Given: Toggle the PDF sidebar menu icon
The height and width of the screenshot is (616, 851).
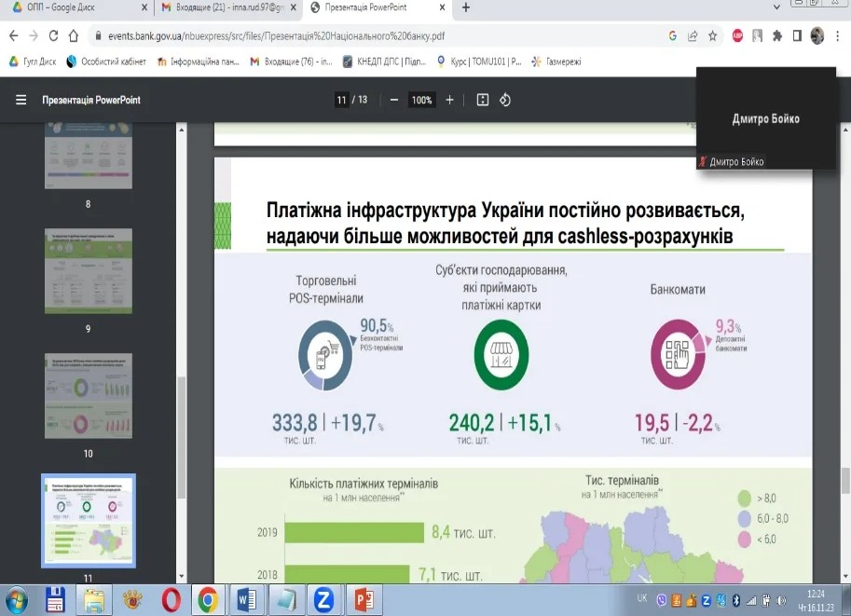Looking at the screenshot, I should [x=21, y=100].
